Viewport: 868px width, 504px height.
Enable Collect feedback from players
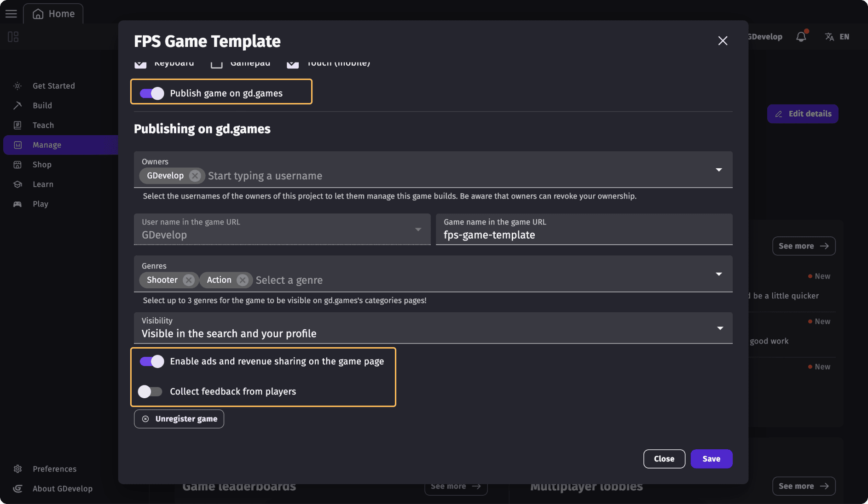point(150,391)
